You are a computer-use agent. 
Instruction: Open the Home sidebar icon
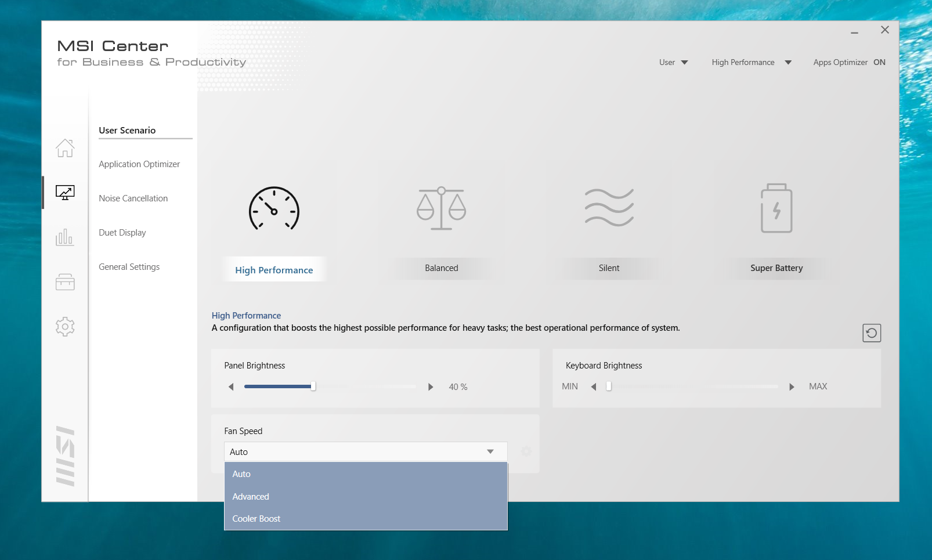[x=65, y=148]
